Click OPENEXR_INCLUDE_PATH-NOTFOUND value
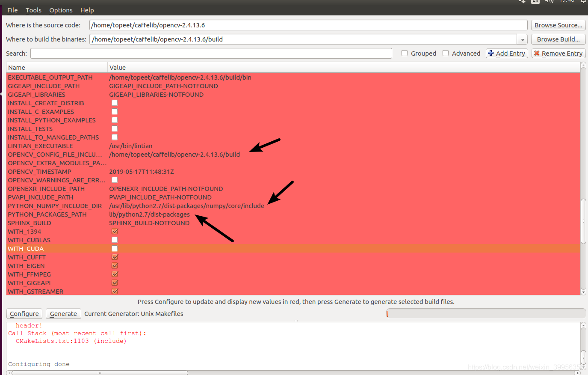Viewport: 588px width, 375px height. (166, 189)
